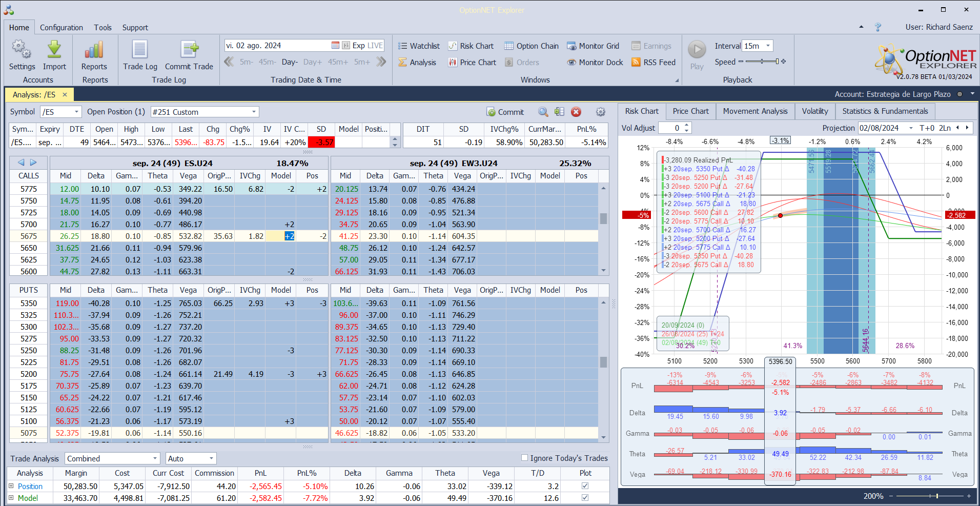Screen dimensions: 980x506
Task: Open the Analysis window
Action: coord(417,62)
